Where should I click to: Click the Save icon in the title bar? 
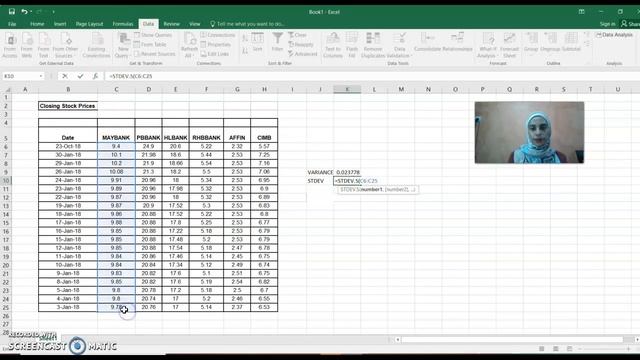(11, 12)
